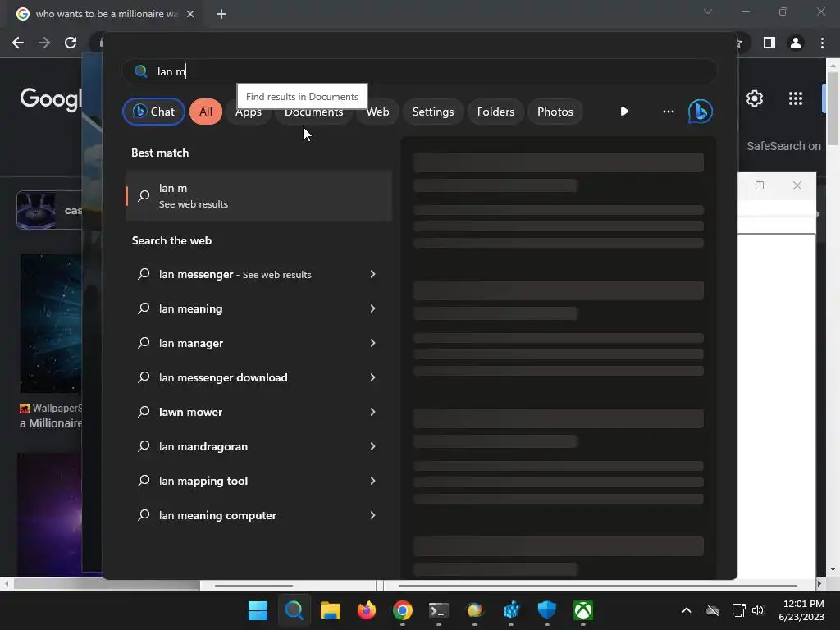Open Google settings gear icon
840x630 pixels.
pyautogui.click(x=755, y=98)
